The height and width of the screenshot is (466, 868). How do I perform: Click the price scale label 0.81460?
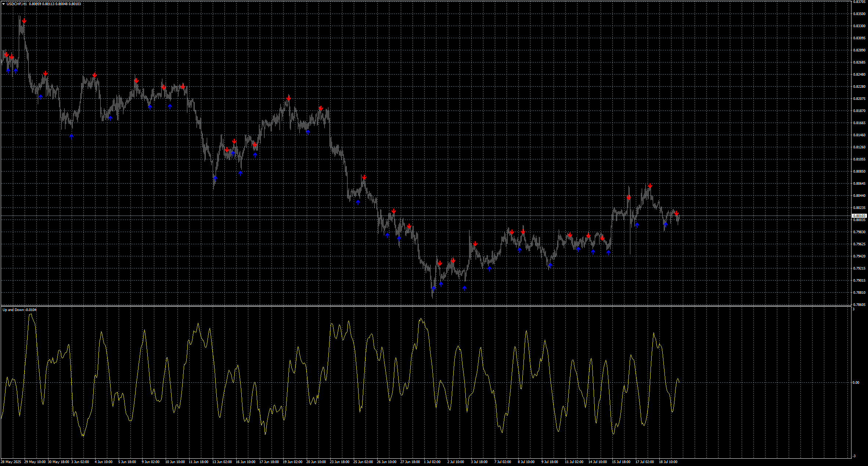click(858, 135)
